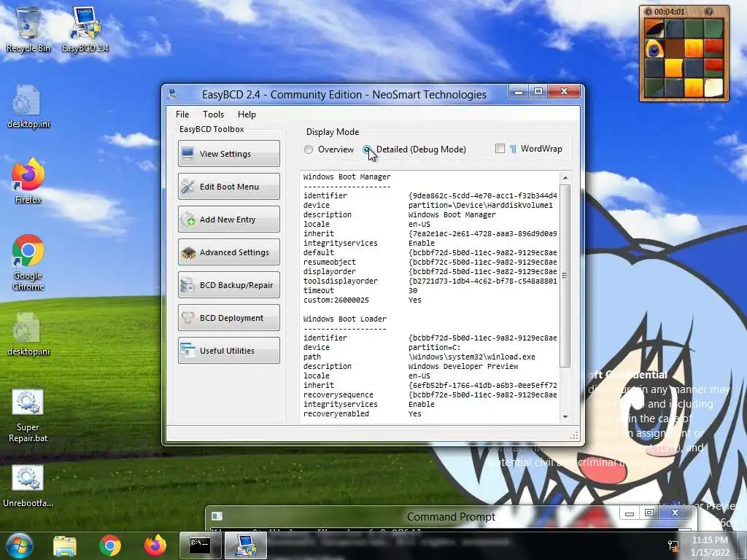The height and width of the screenshot is (560, 747).
Task: Open View Settings in EasyBCD toolbox
Action: tap(228, 153)
